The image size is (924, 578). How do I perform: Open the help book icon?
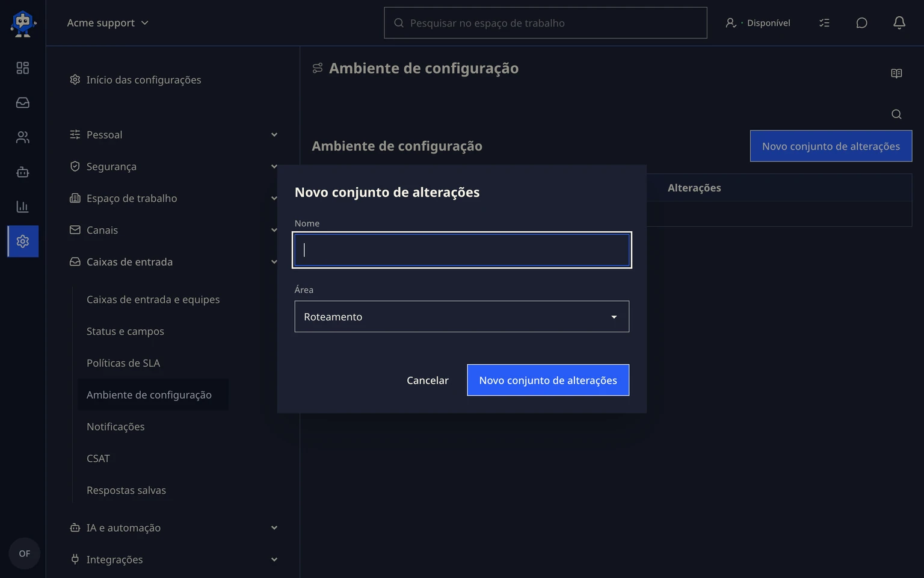pos(896,73)
